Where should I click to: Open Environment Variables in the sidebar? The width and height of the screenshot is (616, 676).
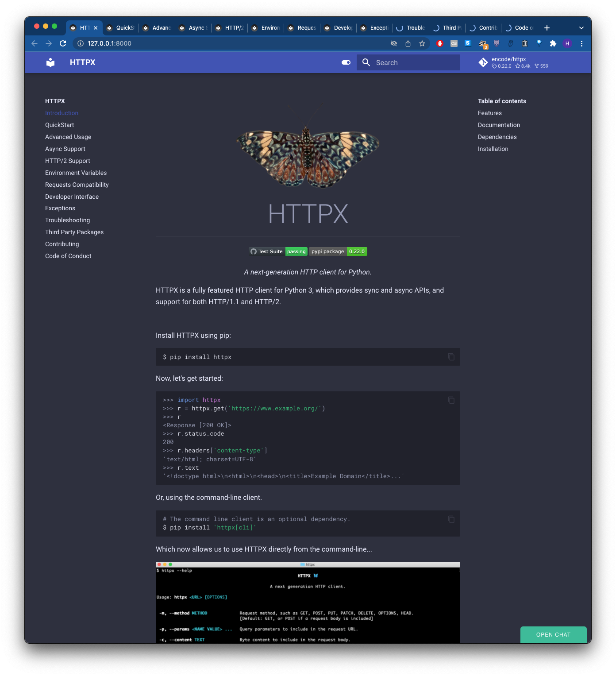[x=76, y=173]
